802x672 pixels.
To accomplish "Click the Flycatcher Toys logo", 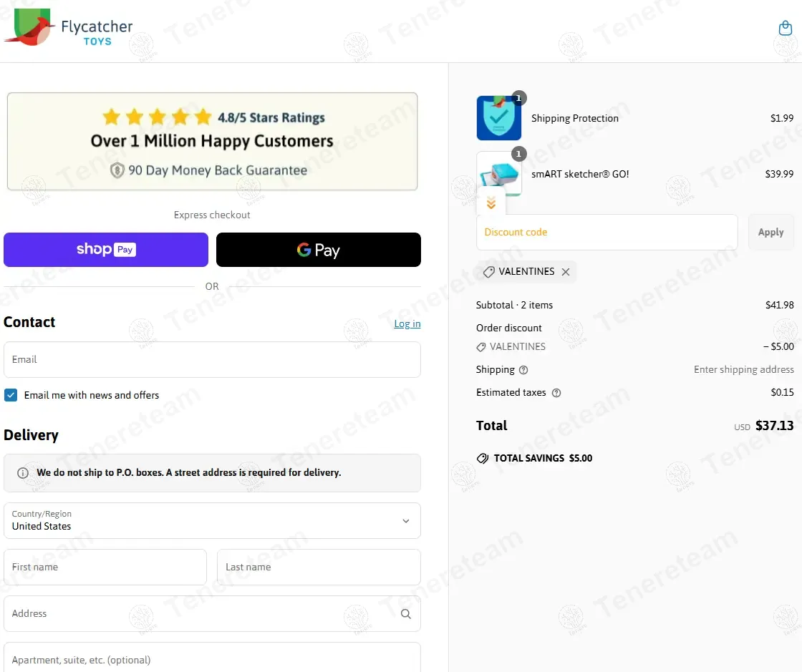I will coord(68,28).
